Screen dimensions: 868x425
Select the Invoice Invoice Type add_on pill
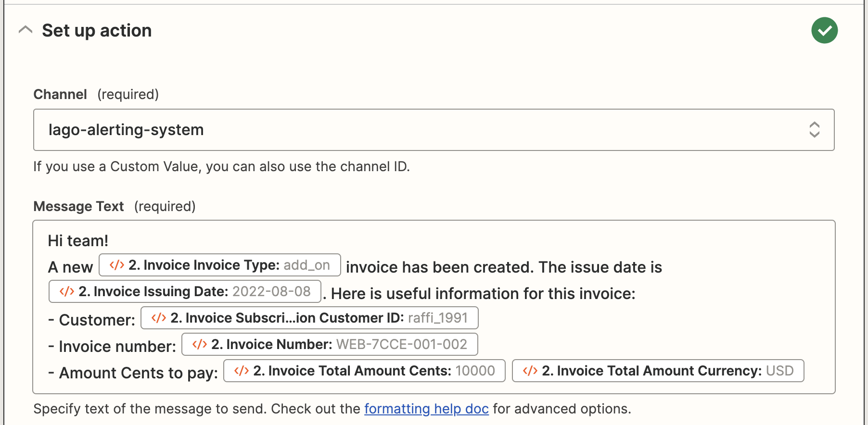point(220,265)
